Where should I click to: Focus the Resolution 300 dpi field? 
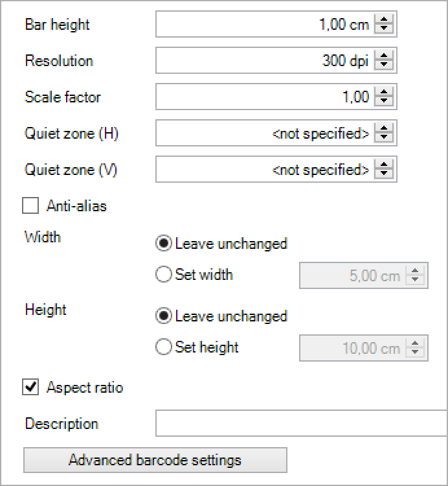(265, 60)
